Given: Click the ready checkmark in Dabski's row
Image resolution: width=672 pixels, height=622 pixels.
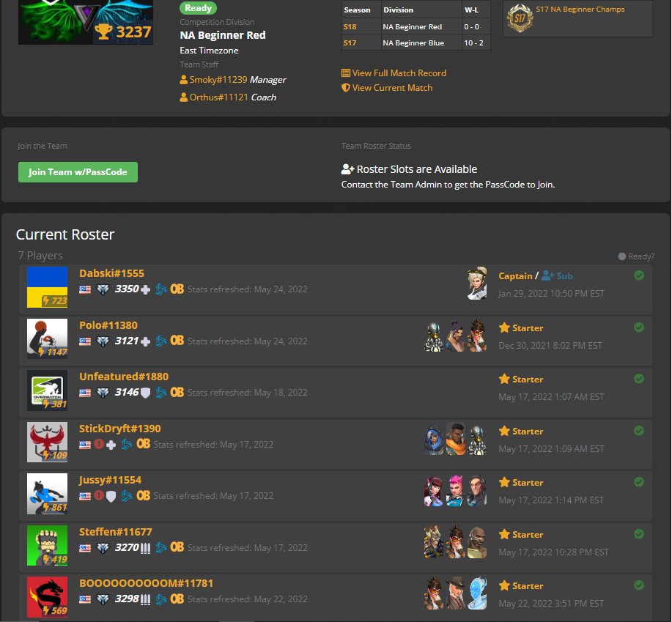Looking at the screenshot, I should pos(638,275).
